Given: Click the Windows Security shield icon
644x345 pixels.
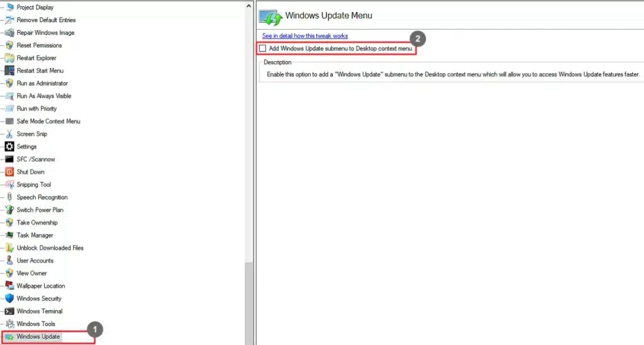Looking at the screenshot, I should [9, 298].
